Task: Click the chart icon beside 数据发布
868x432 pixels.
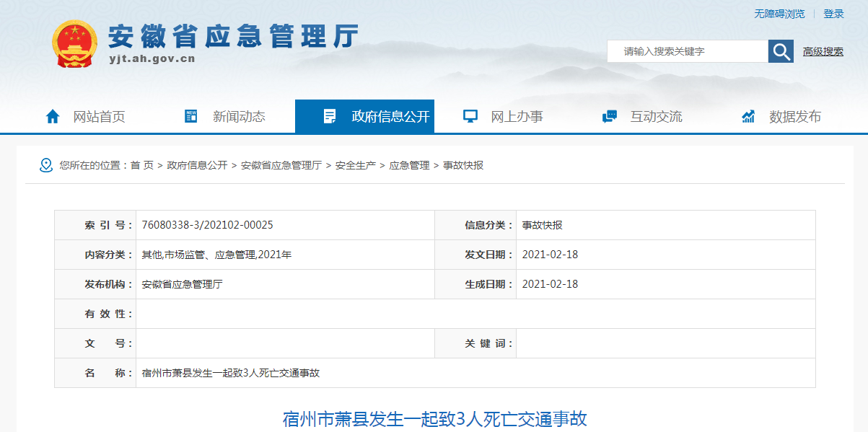Action: pyautogui.click(x=748, y=116)
